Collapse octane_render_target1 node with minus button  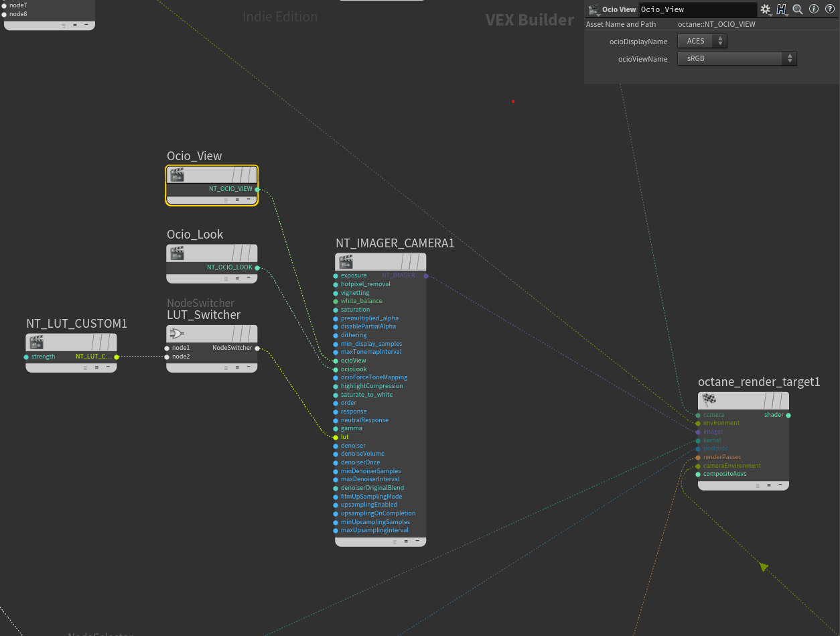[780, 485]
